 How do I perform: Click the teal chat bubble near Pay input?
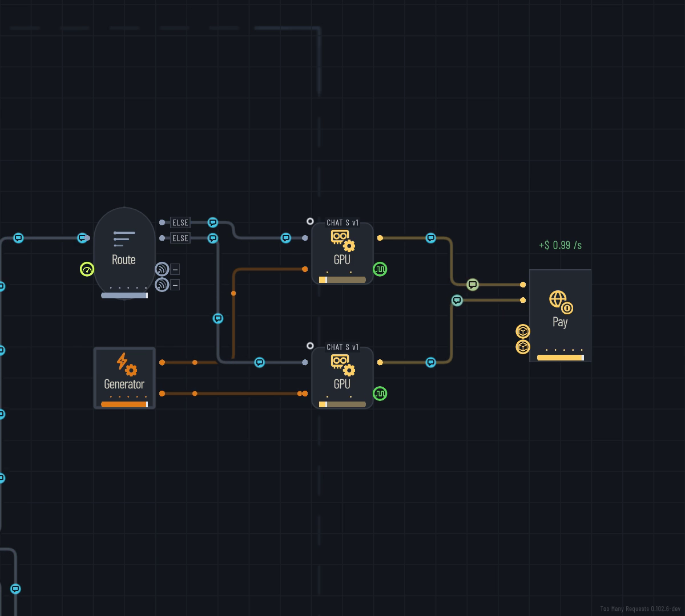point(457,300)
